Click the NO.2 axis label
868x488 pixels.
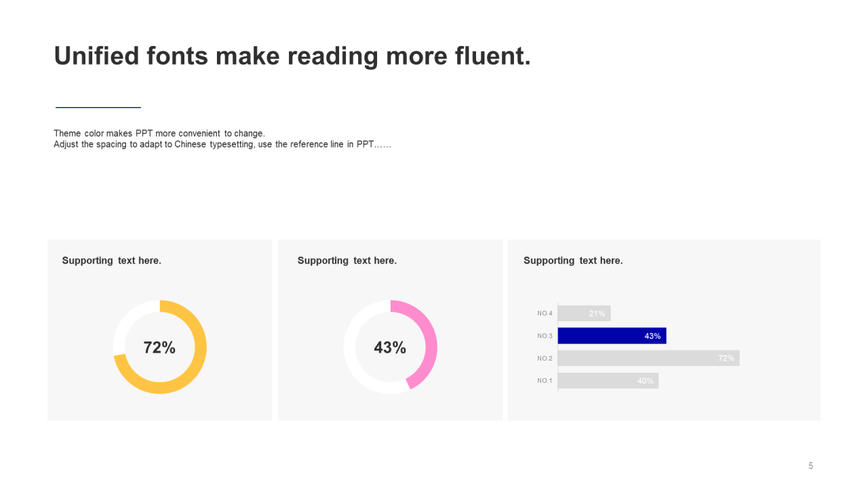click(545, 358)
